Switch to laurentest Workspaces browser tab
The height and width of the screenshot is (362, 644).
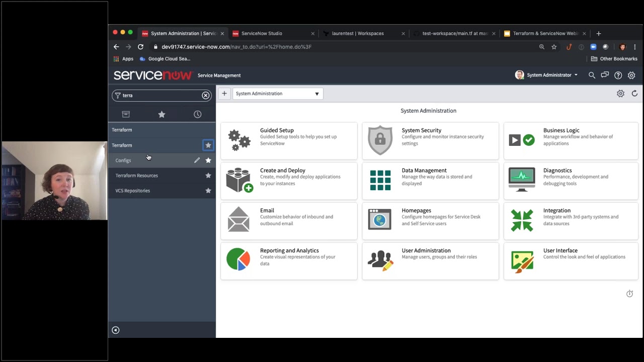(x=363, y=34)
